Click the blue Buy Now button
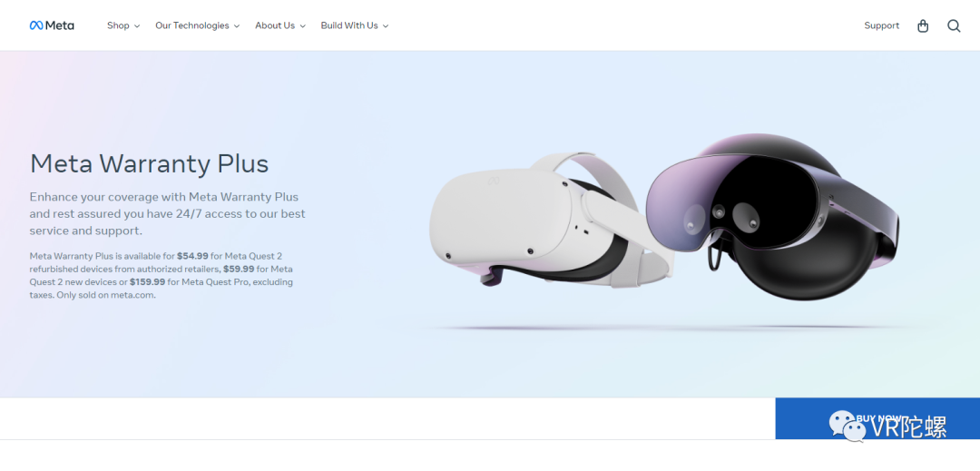 pyautogui.click(x=877, y=418)
